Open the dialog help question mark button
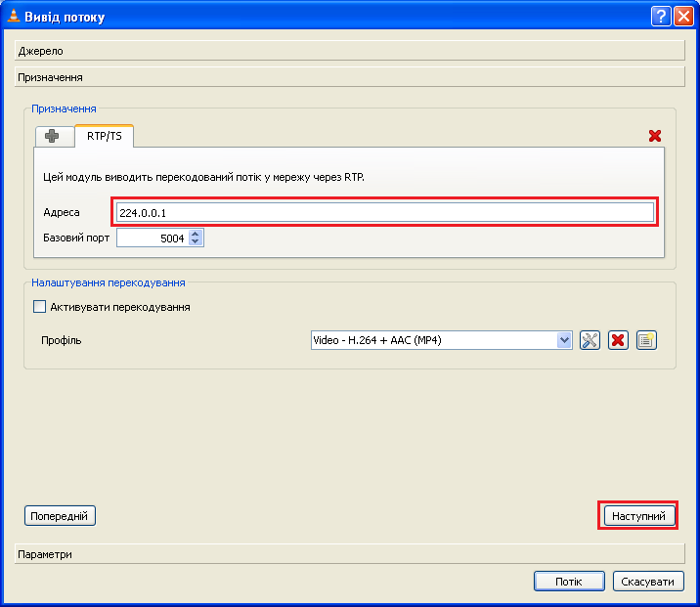The width and height of the screenshot is (700, 607). [661, 17]
